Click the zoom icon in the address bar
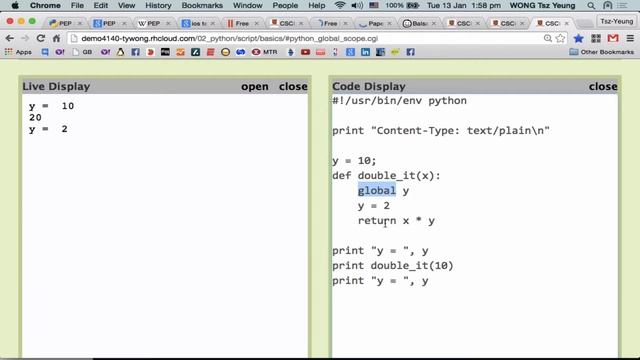The image size is (640, 360). coord(548,38)
